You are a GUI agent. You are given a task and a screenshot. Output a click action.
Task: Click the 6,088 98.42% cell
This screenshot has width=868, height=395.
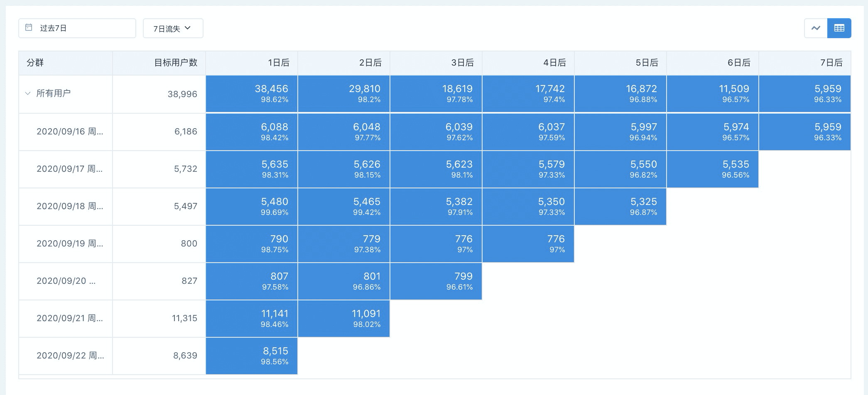tap(252, 132)
